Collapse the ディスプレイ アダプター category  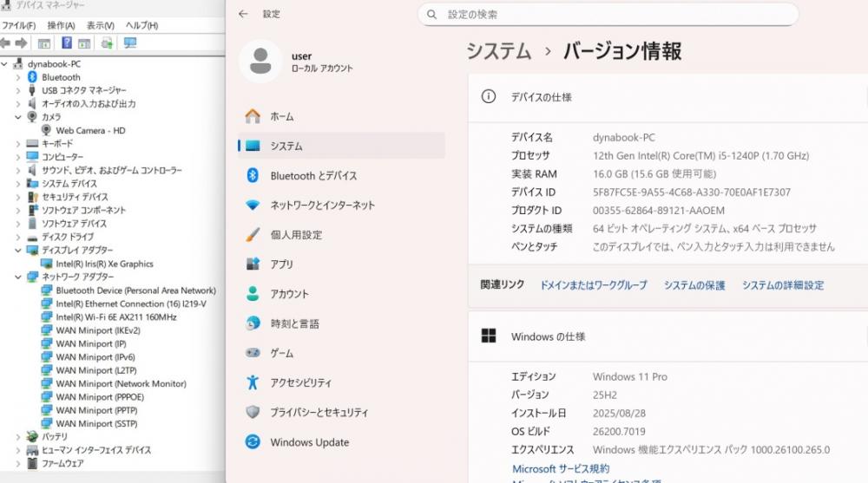pyautogui.click(x=17, y=250)
